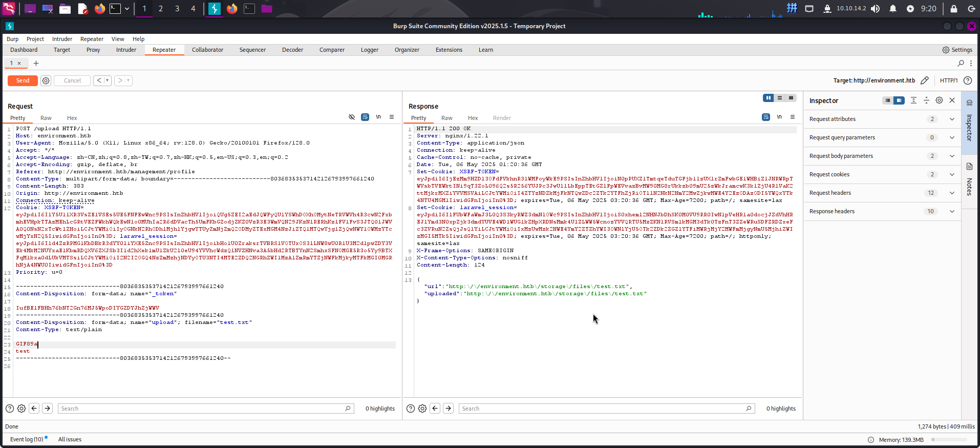
Task: Switch response view to Hex
Action: coord(473,118)
